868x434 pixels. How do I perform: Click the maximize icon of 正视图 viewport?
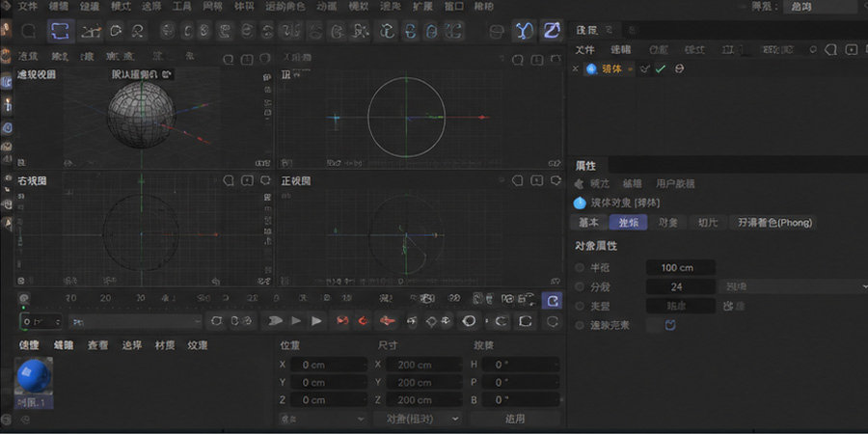[556, 180]
